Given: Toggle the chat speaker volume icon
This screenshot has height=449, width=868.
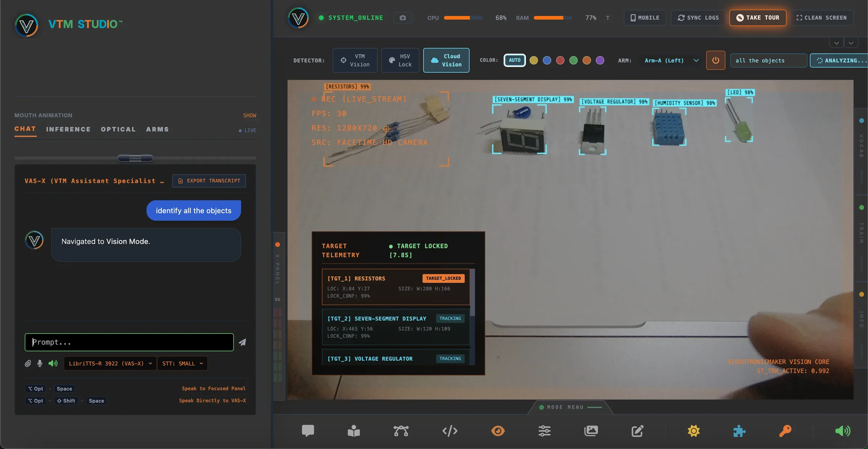Looking at the screenshot, I should pyautogui.click(x=53, y=363).
